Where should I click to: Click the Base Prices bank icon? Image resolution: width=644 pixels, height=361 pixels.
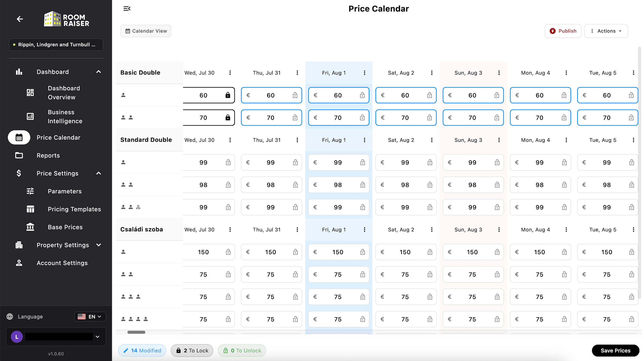(x=30, y=227)
